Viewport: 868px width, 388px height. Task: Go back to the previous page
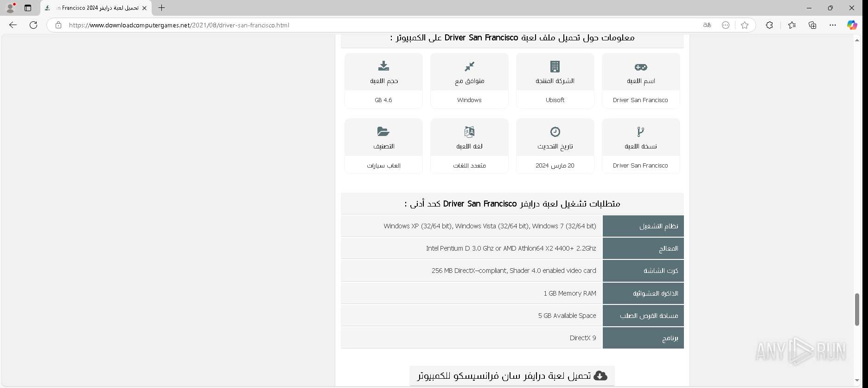click(x=13, y=25)
